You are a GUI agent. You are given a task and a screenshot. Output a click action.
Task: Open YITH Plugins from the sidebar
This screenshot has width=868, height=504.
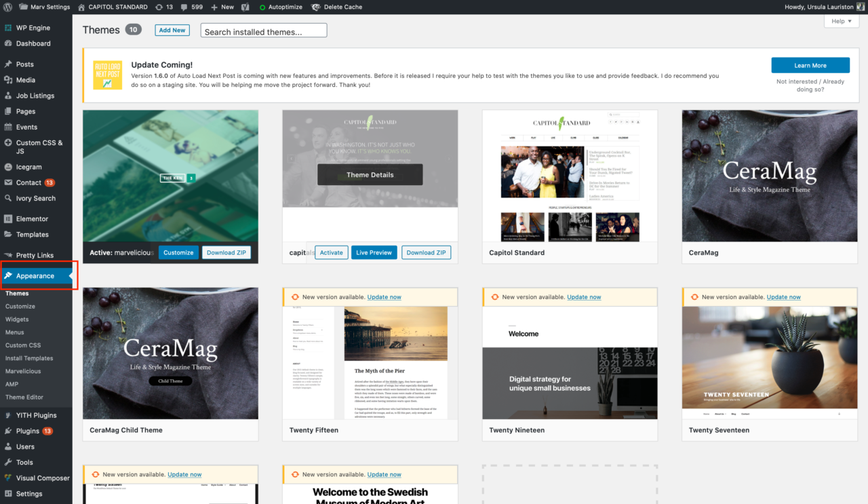(x=7, y=414)
